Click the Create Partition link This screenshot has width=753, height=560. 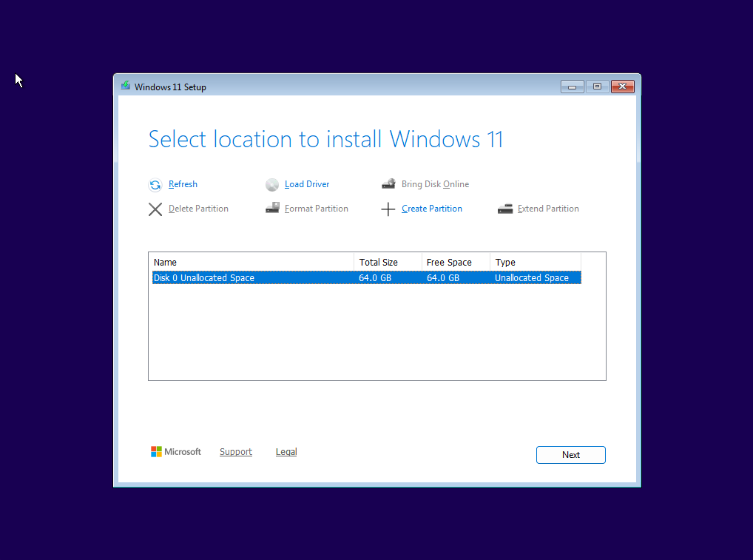pyautogui.click(x=432, y=209)
